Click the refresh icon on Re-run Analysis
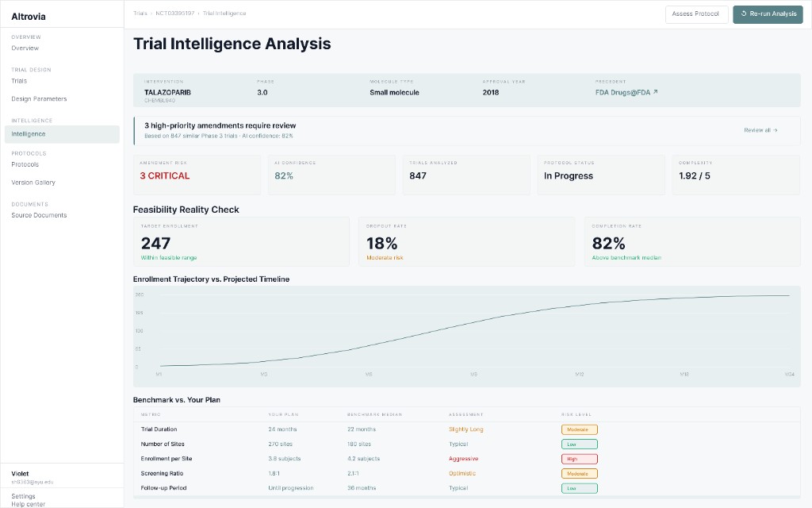Viewport: 812px width, 508px height. (744, 13)
